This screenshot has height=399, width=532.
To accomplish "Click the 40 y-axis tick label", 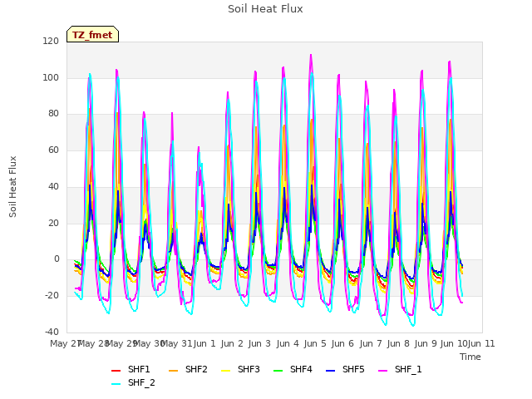I will [53, 186].
